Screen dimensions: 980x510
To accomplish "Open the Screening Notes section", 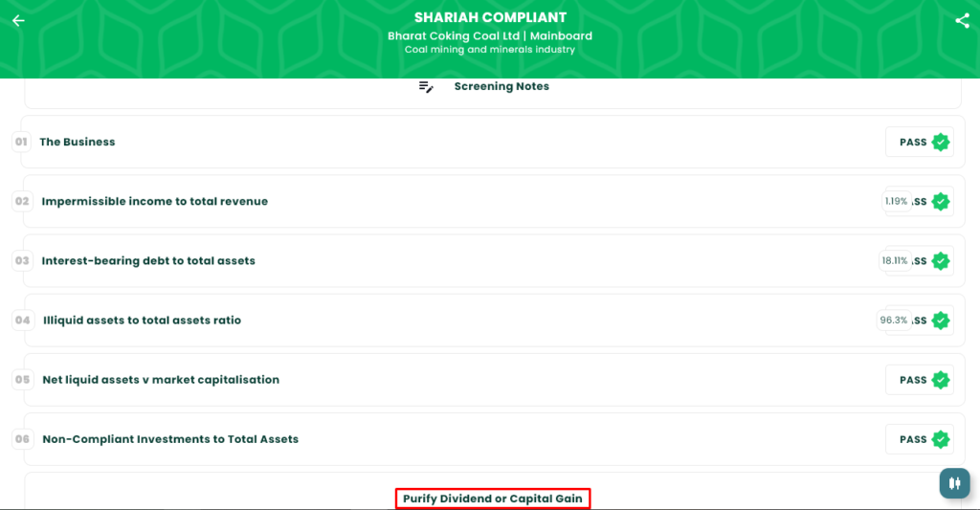I will click(x=501, y=87).
